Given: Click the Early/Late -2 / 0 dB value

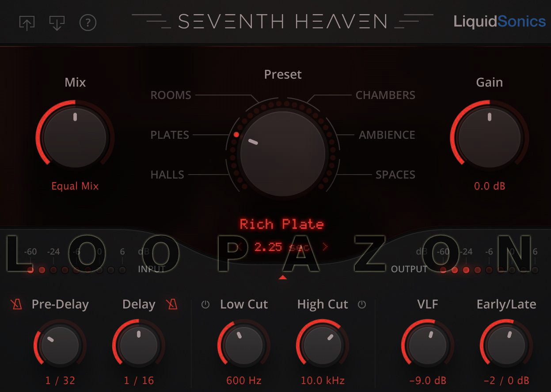Looking at the screenshot, I should 506,381.
